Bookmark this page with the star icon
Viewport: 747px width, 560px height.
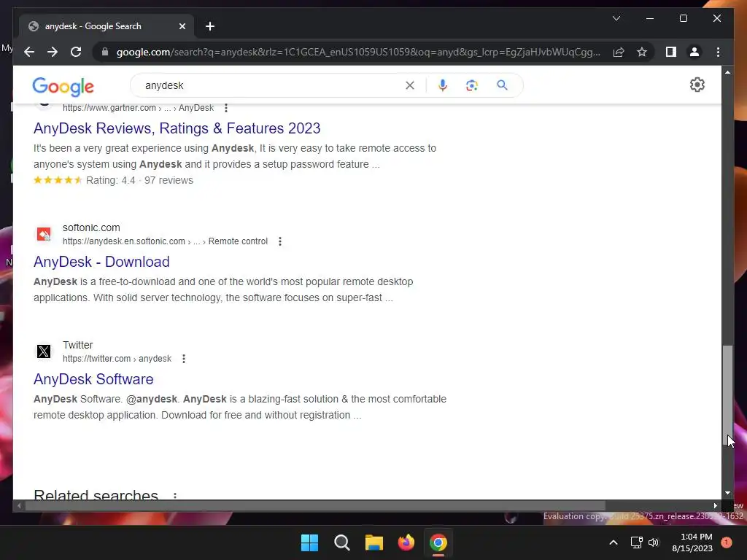pyautogui.click(x=642, y=52)
